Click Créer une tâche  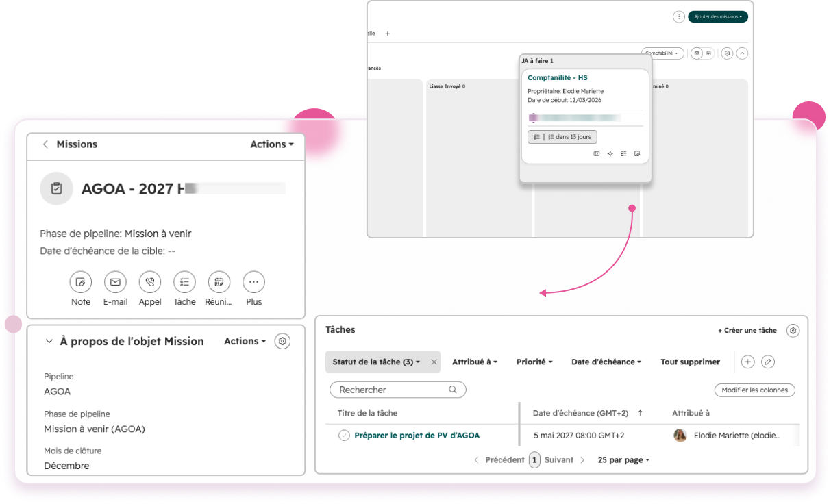coord(747,331)
